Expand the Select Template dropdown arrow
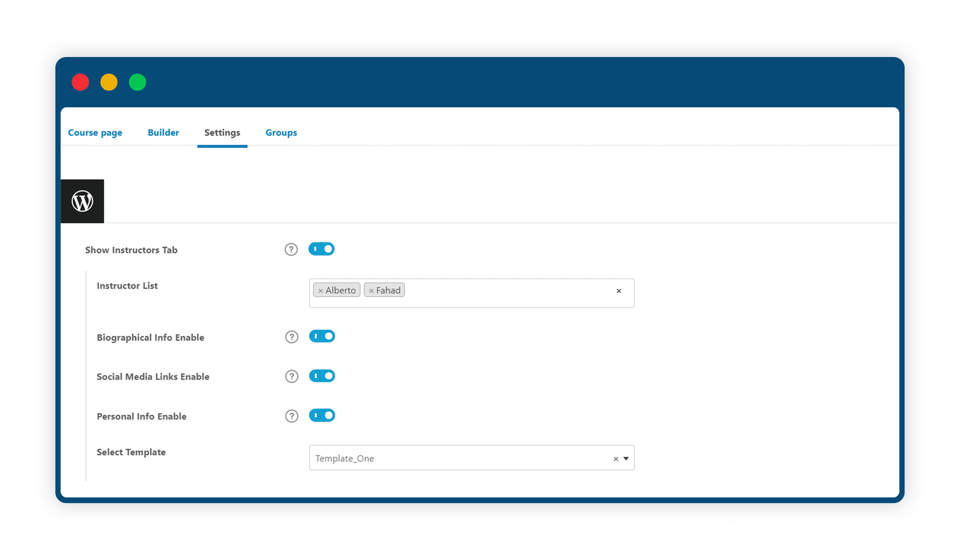The height and width of the screenshot is (560, 960). [626, 459]
